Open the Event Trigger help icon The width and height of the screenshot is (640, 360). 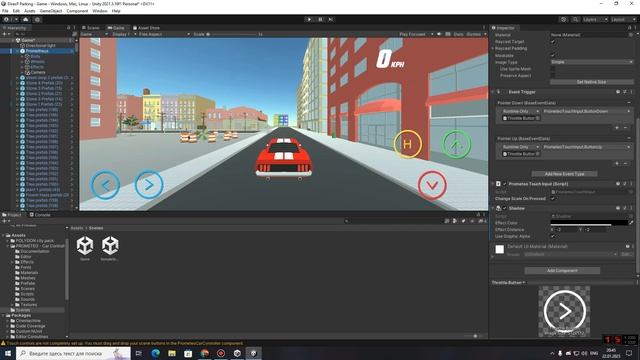618,92
